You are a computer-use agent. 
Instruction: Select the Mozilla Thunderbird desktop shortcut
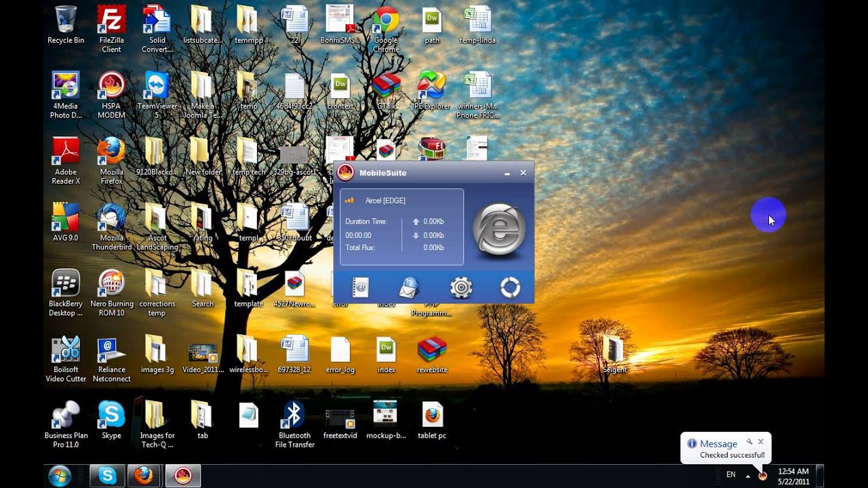(x=111, y=227)
